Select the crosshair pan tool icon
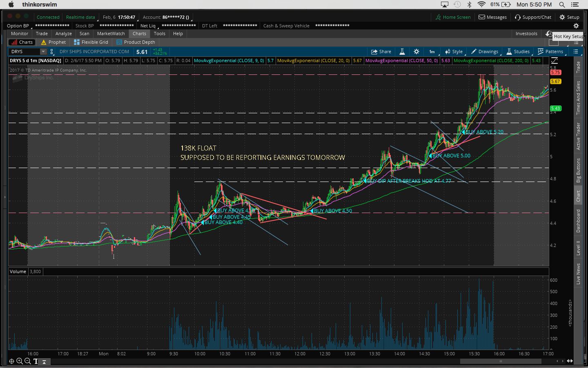The width and height of the screenshot is (588, 368). tap(11, 361)
